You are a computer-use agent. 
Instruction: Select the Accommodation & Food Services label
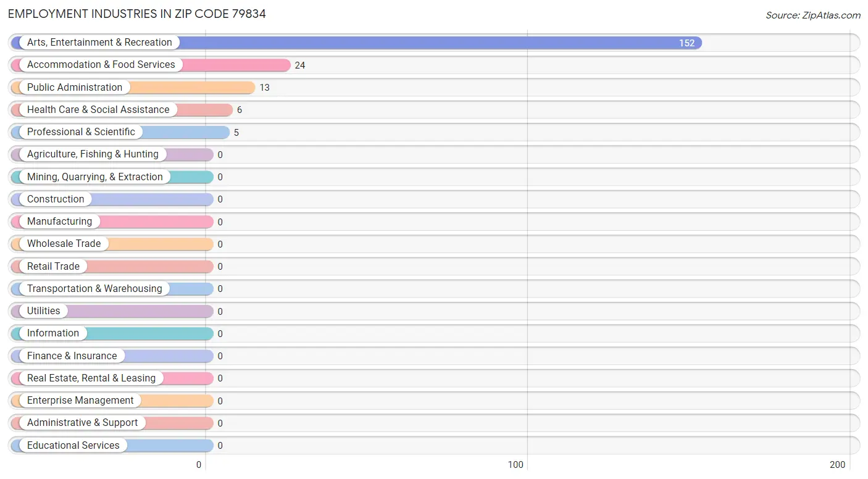(x=101, y=65)
